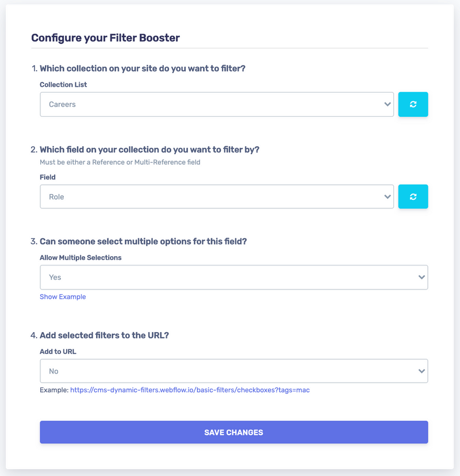Viewport: 460px width, 476px height.
Task: Refresh the Collection List options
Action: click(x=413, y=104)
